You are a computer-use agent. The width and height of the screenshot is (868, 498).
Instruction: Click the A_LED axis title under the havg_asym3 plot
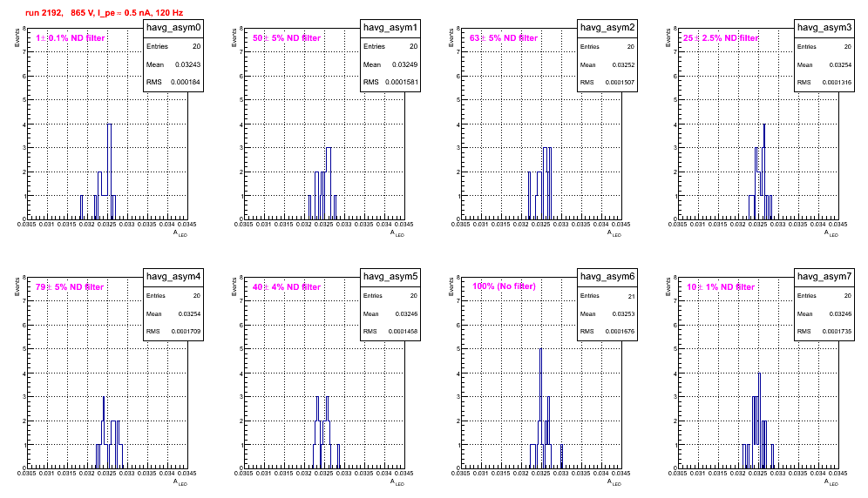831,233
